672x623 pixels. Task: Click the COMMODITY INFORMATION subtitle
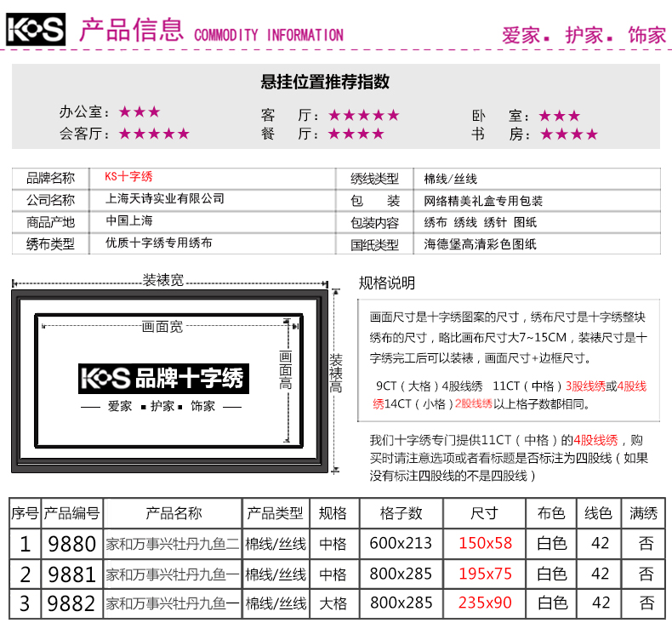click(x=269, y=35)
